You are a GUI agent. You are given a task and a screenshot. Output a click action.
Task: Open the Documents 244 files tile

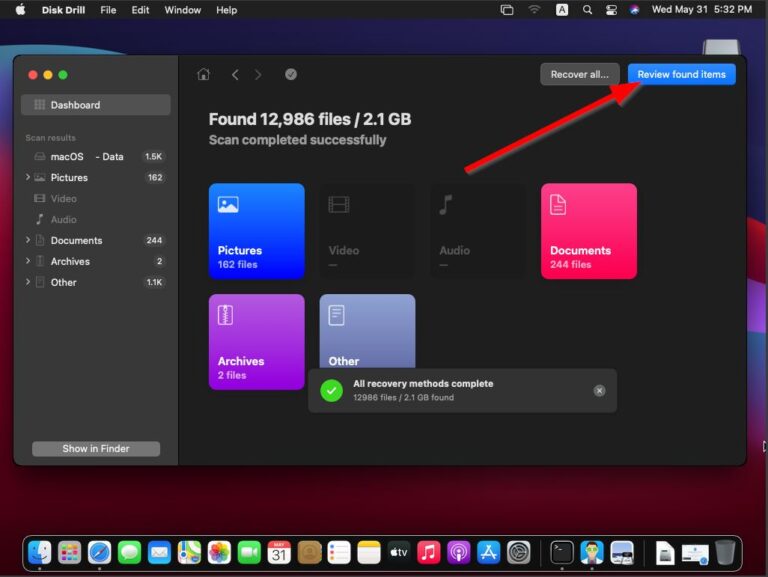(x=589, y=231)
